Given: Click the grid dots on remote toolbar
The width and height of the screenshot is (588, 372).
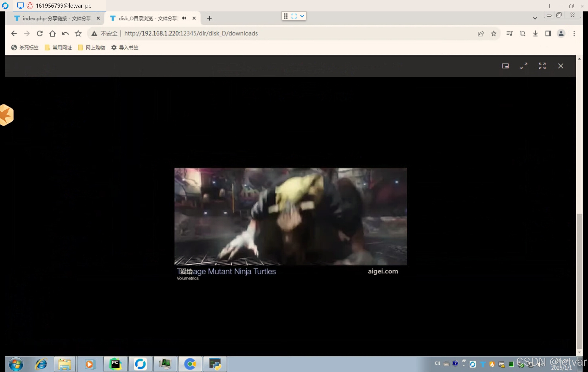Looking at the screenshot, I should tap(286, 16).
